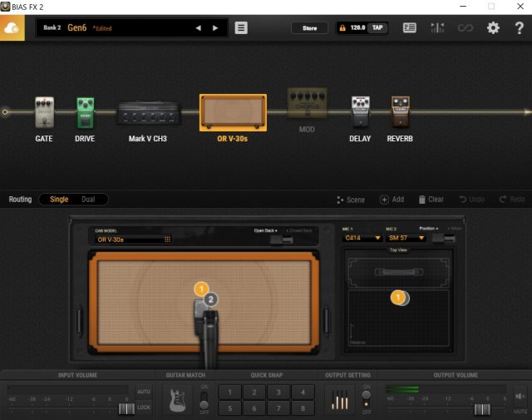Click the TAP tempo button

coord(377,27)
